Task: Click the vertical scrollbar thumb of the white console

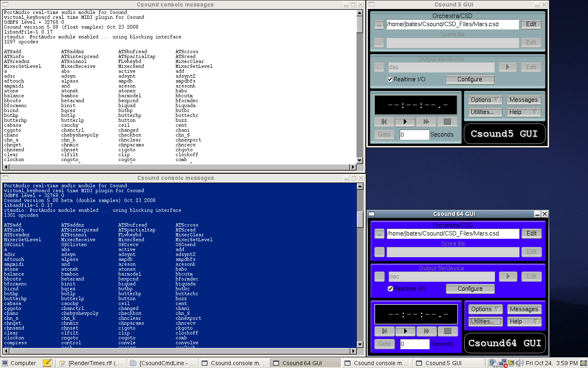Action: [x=360, y=25]
